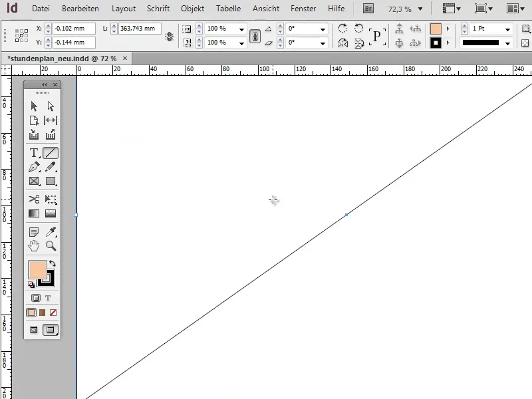Screen dimensions: 532x399
Task: Select the Type tool
Action: click(33, 154)
